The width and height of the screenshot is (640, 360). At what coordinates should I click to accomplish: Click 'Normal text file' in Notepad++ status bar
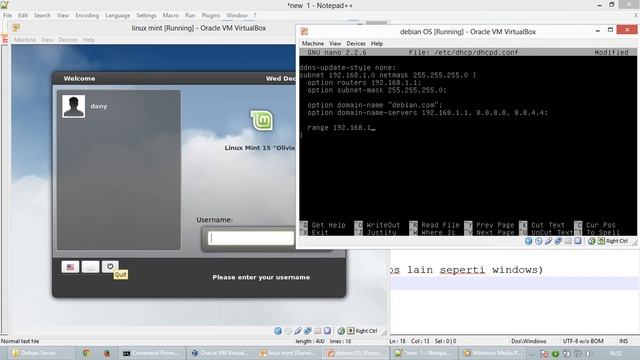pyautogui.click(x=20, y=341)
